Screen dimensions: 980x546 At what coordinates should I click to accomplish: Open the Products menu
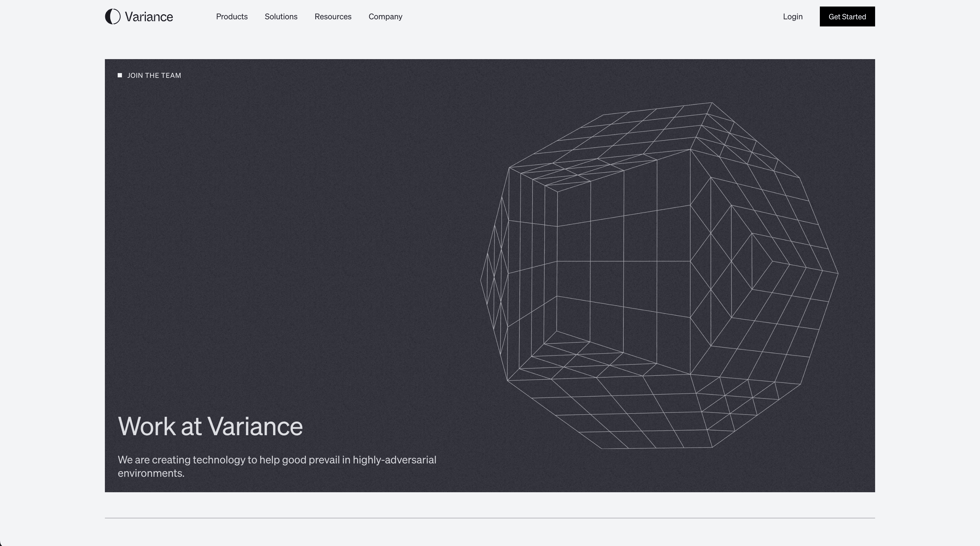[232, 17]
